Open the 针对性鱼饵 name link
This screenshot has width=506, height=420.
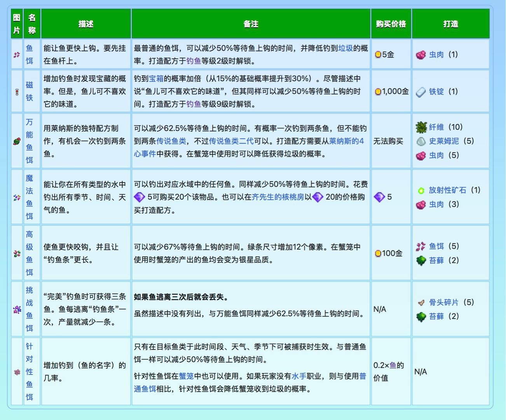(30, 371)
